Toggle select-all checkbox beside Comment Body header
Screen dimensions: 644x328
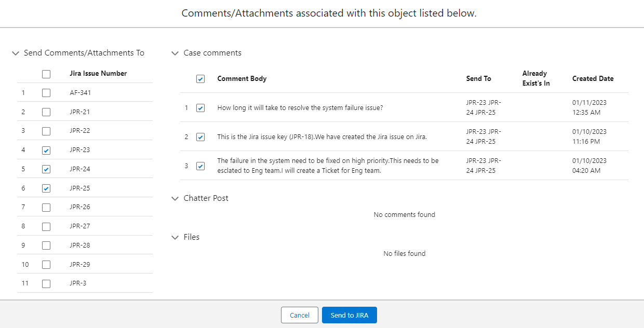click(200, 79)
